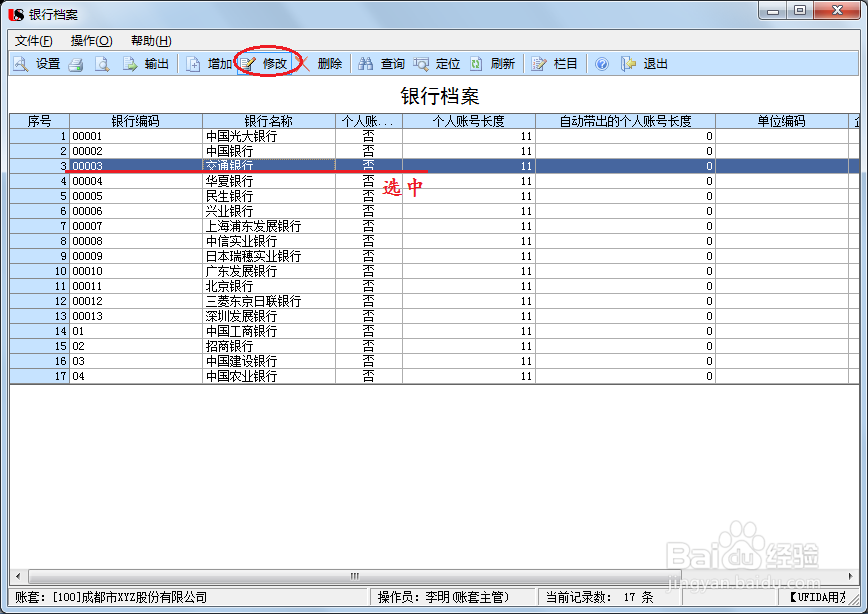
Task: Click the 单位编码 column header
Action: pyautogui.click(x=782, y=121)
